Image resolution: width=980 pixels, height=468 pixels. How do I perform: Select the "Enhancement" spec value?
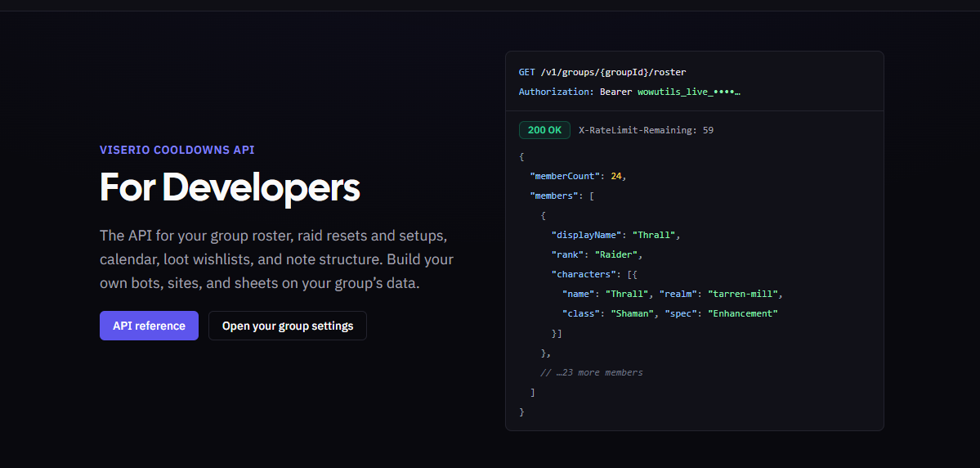pyautogui.click(x=742, y=313)
